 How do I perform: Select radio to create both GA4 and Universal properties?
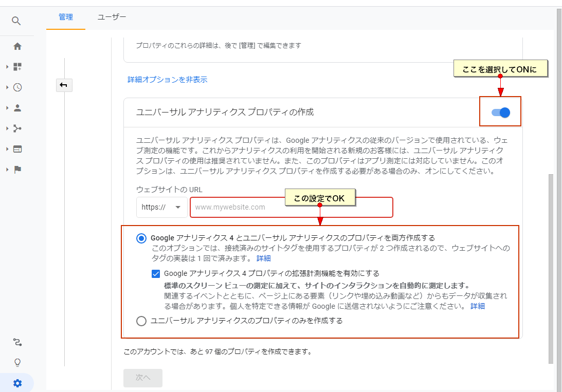click(141, 238)
